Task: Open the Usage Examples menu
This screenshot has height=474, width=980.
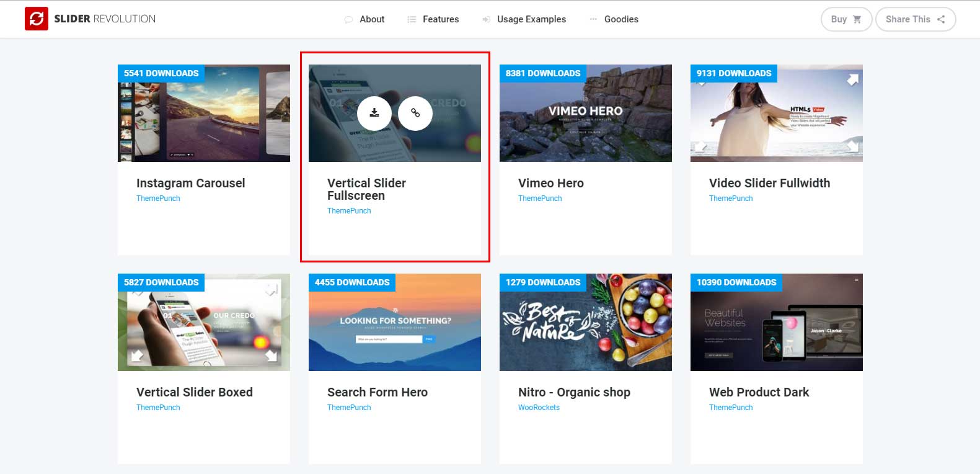Action: 531,19
